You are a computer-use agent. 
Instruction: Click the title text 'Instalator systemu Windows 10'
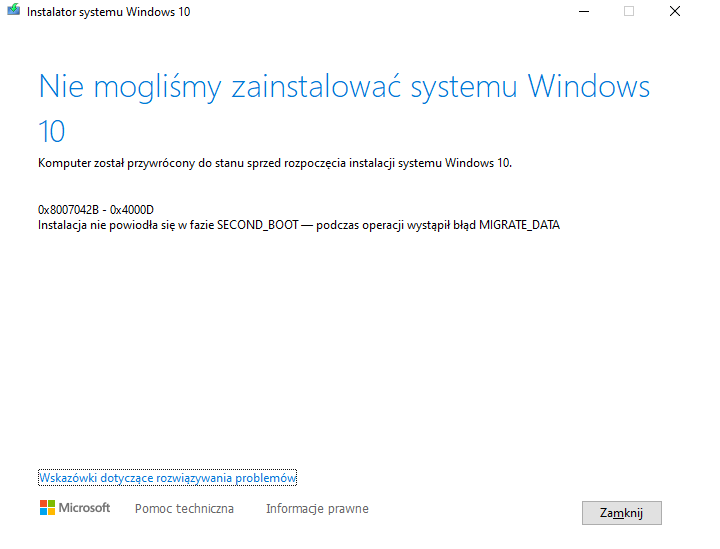point(108,12)
